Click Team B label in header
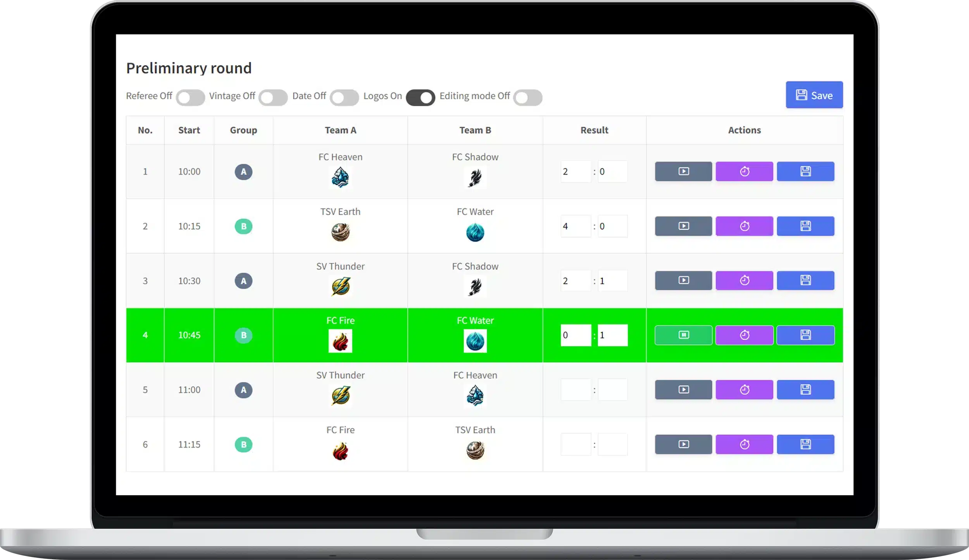969x560 pixels. tap(476, 130)
